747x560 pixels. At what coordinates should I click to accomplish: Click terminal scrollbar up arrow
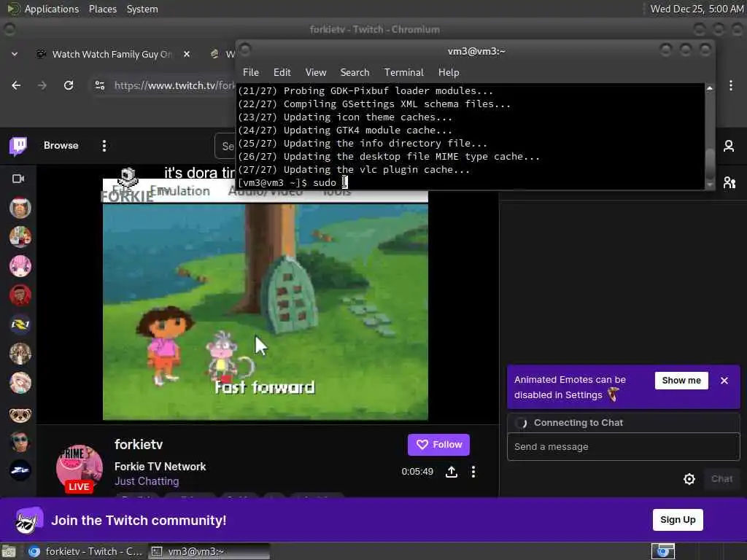pos(709,88)
